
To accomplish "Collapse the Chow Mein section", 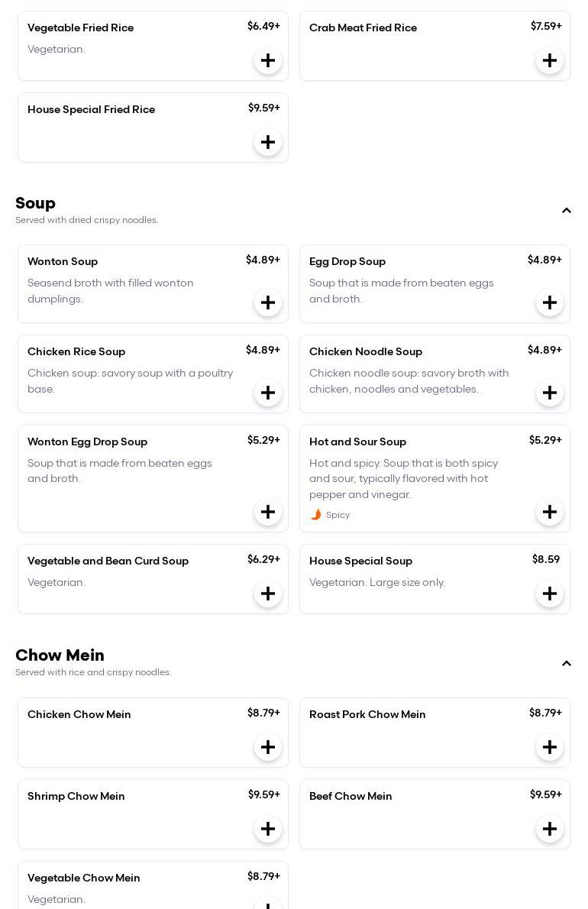I will [x=567, y=664].
